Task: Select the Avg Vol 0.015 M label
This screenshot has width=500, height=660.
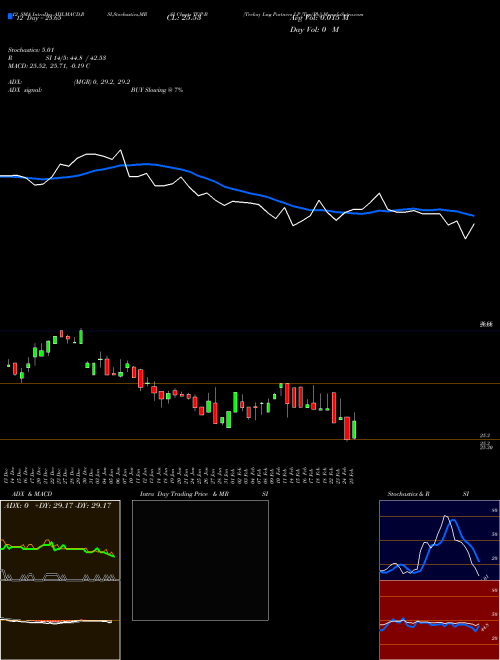Action: (320, 18)
